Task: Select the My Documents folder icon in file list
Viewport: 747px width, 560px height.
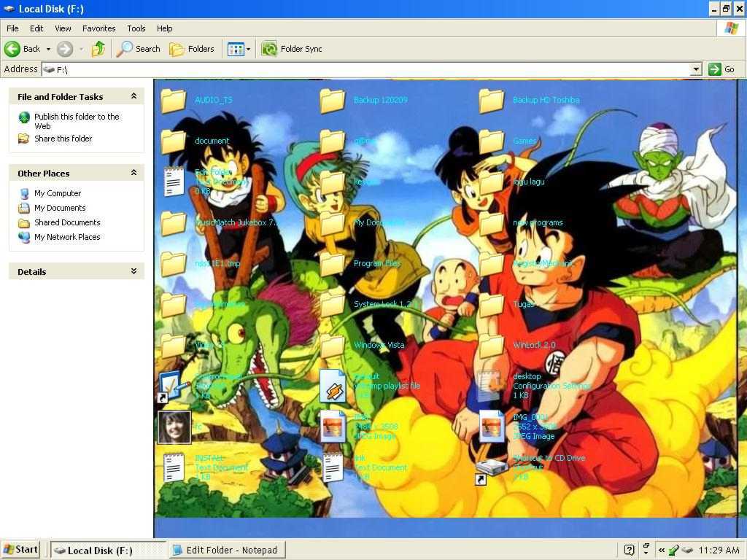Action: coord(333,223)
